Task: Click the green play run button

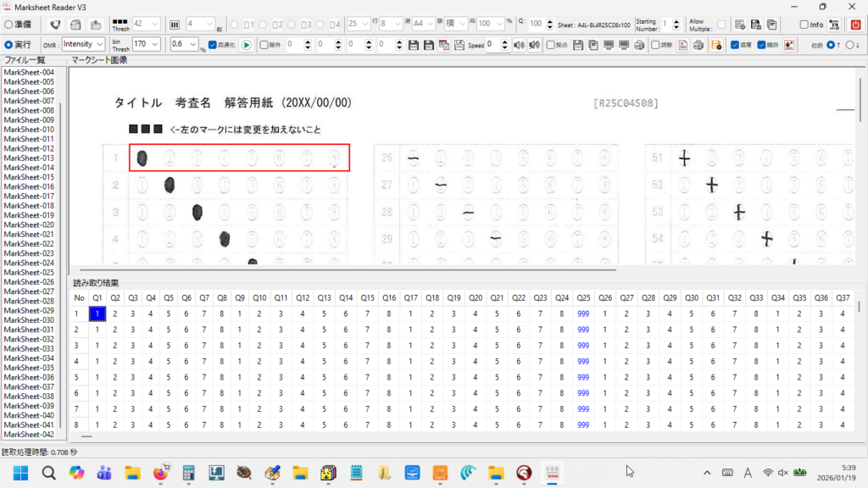Action: (x=246, y=44)
